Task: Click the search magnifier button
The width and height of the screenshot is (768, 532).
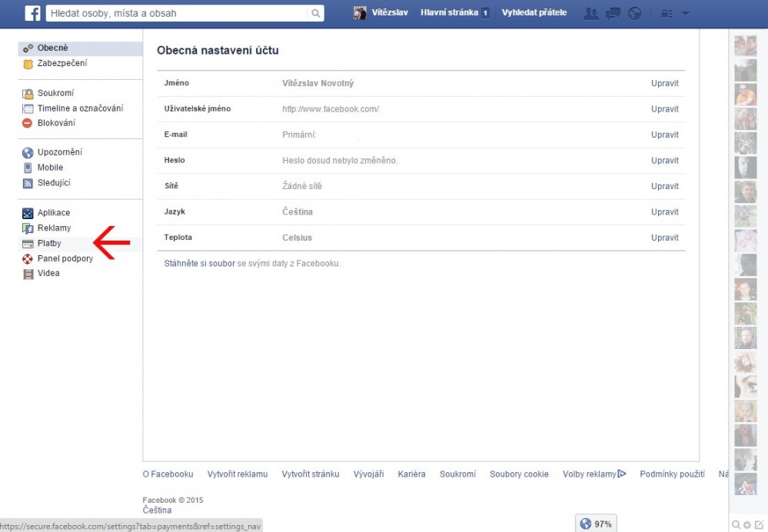Action: [315, 13]
